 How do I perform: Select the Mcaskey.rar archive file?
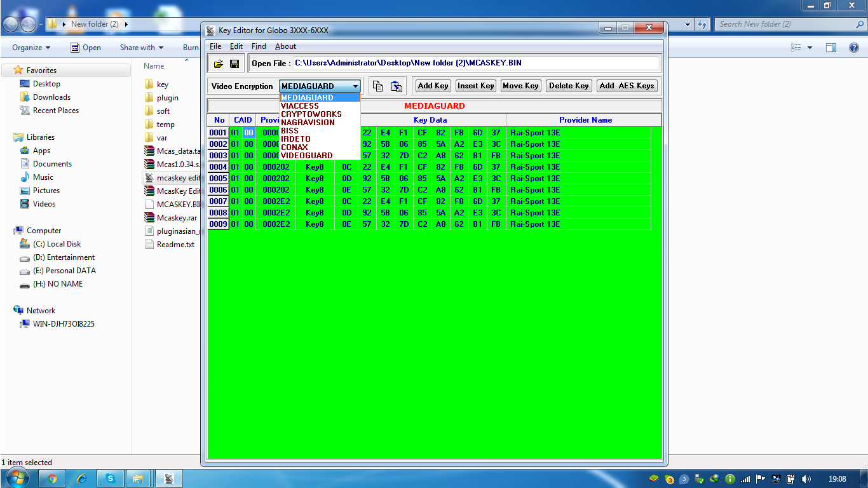[x=177, y=218]
